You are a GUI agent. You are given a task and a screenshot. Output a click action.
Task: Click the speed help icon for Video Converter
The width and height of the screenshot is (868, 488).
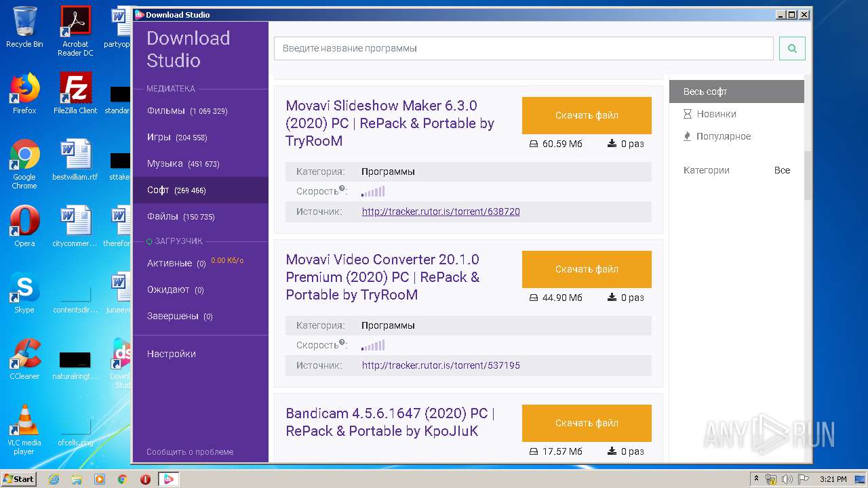point(342,343)
